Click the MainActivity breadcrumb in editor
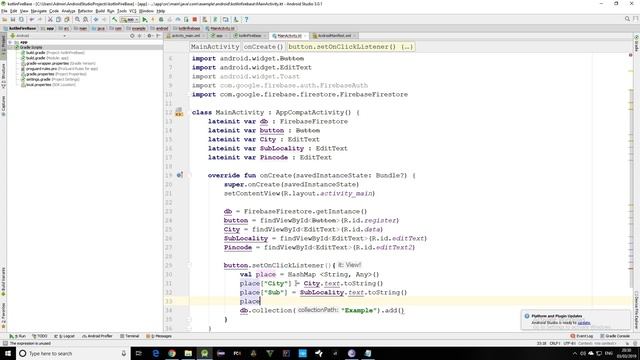 pos(215,47)
